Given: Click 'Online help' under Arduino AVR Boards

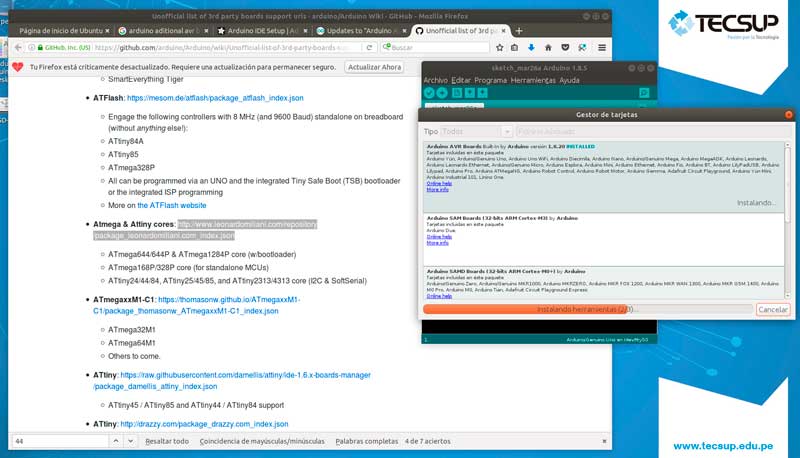Looking at the screenshot, I should 439,184.
